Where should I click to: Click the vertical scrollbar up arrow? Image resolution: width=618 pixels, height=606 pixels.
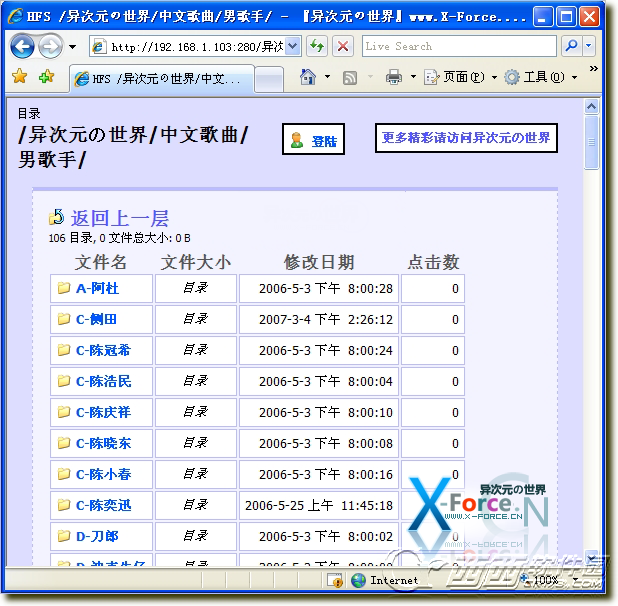592,106
